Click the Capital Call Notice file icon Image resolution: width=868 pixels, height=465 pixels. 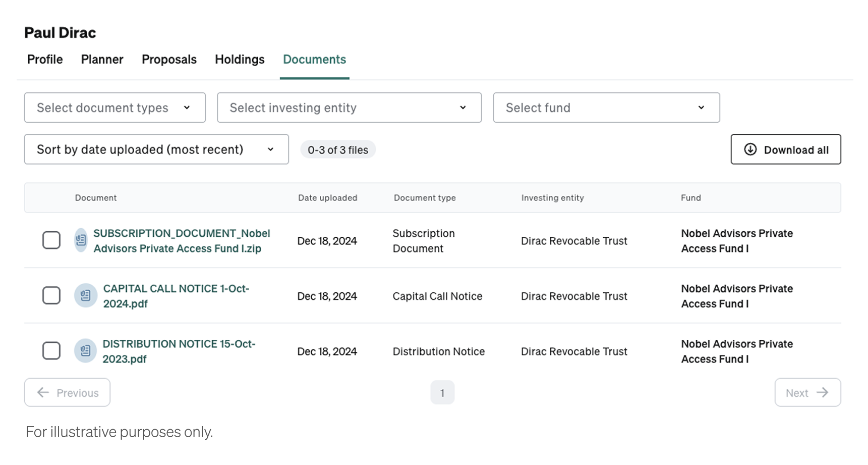85,295
